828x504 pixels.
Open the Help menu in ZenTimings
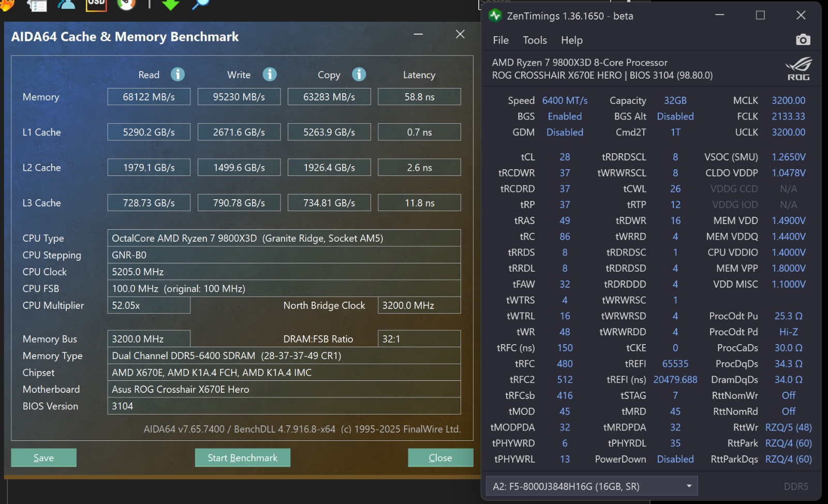coord(572,40)
